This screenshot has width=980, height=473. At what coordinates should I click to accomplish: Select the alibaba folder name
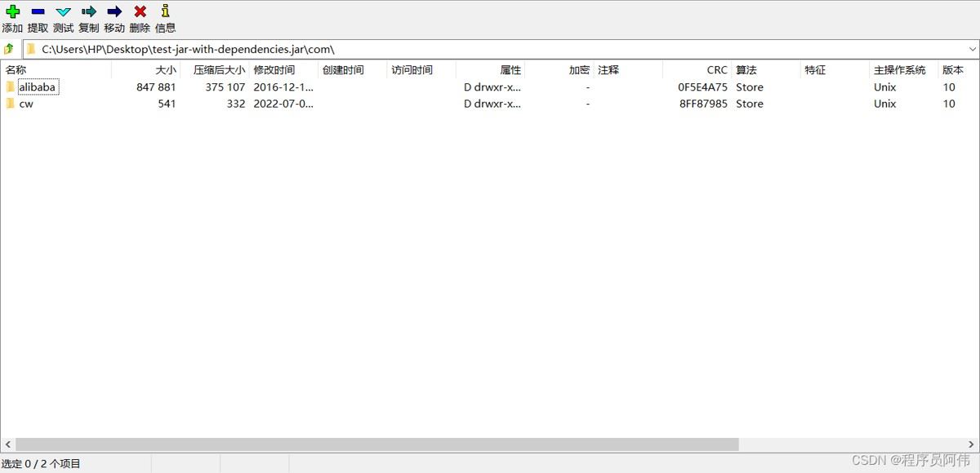pos(38,87)
